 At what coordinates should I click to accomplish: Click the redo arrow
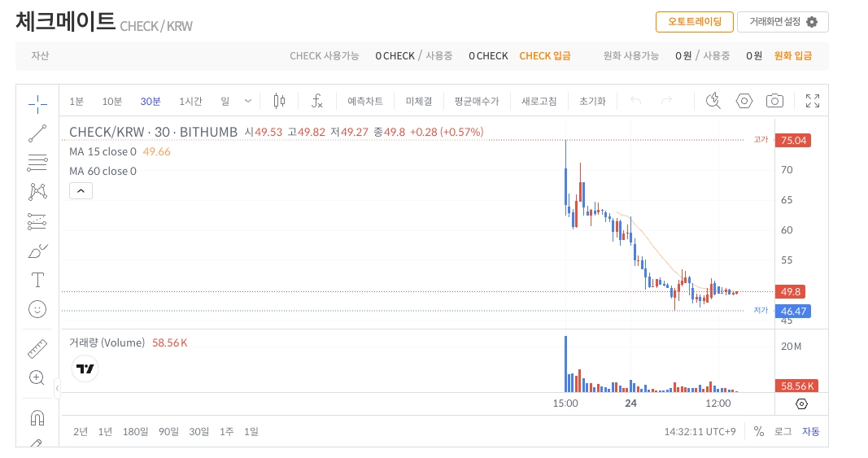pos(667,101)
